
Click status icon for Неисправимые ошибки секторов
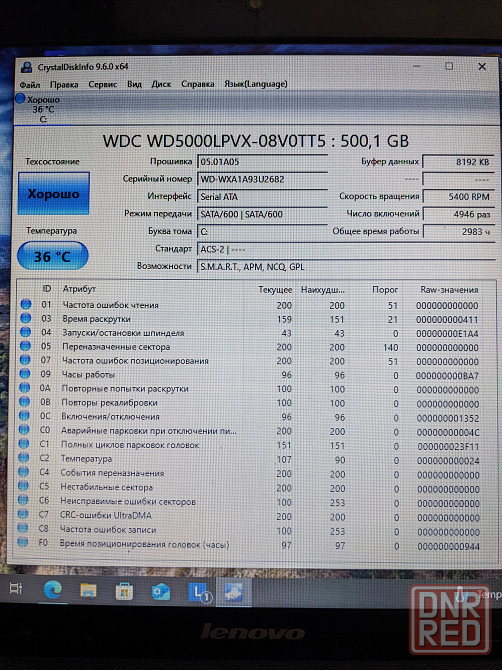[x=23, y=500]
